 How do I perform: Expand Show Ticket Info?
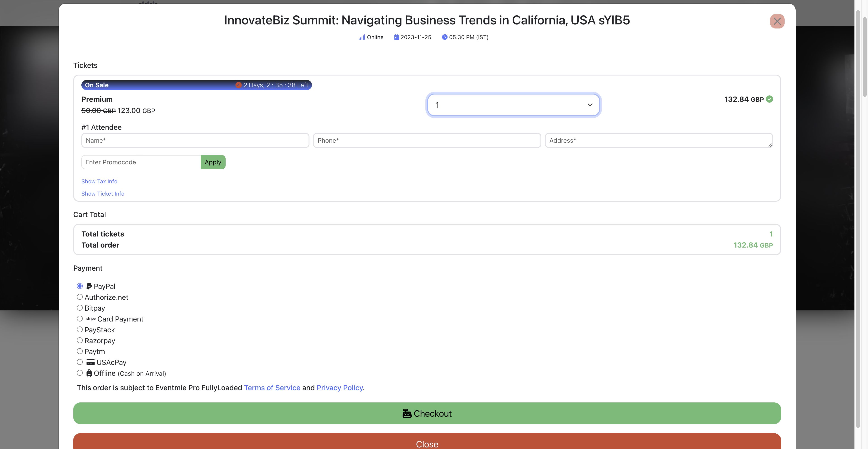click(103, 194)
